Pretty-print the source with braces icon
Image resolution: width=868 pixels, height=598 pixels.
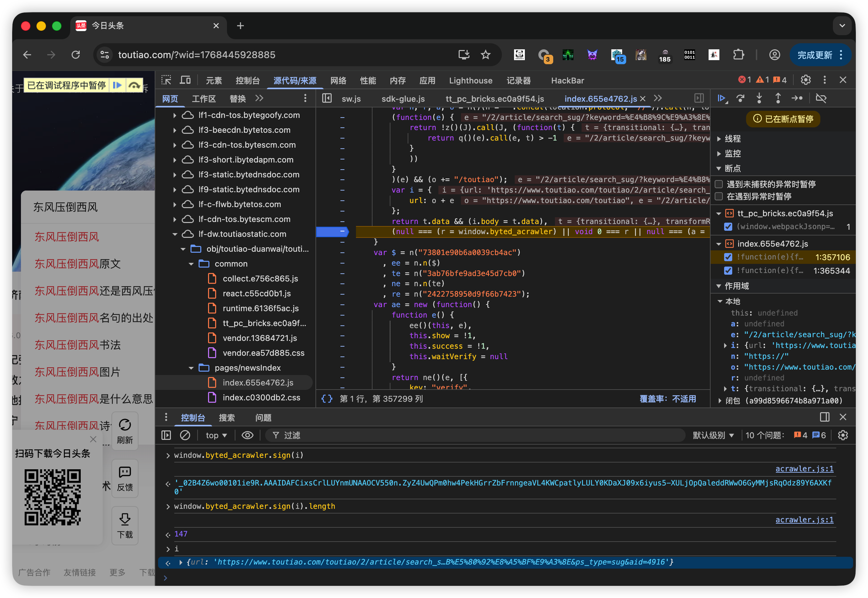(x=327, y=399)
